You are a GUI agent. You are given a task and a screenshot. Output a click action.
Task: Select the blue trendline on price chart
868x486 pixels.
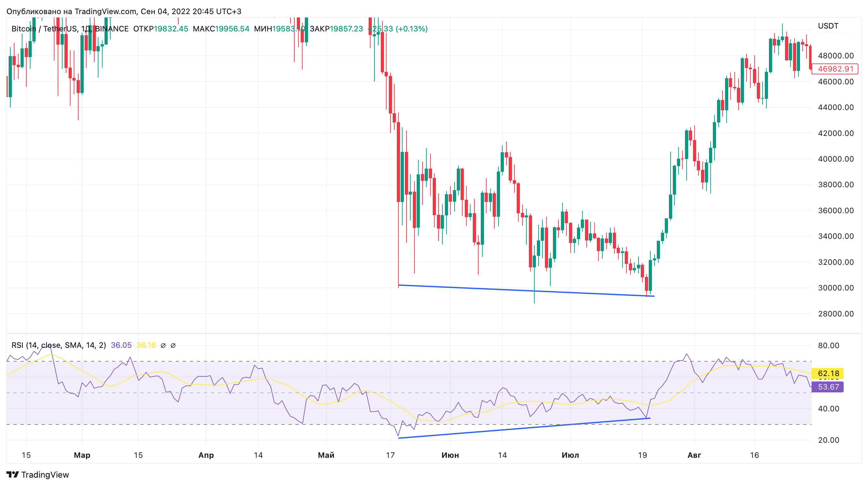coord(526,290)
